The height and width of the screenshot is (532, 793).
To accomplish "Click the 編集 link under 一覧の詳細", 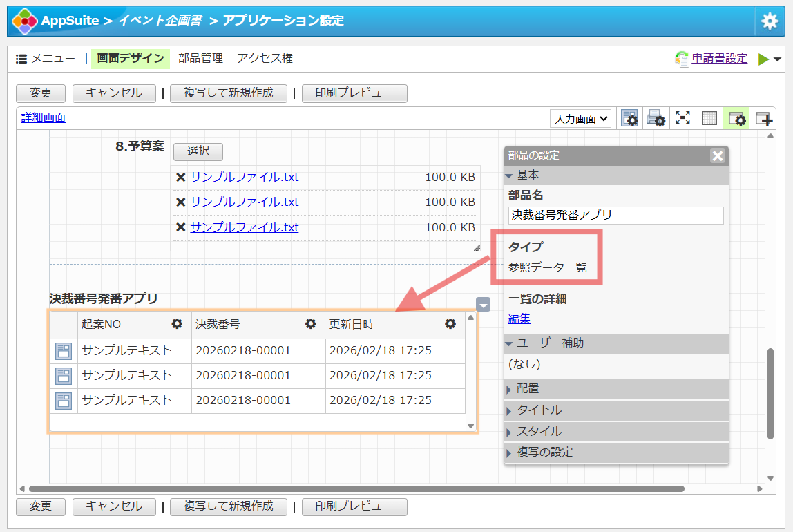I will coord(519,319).
